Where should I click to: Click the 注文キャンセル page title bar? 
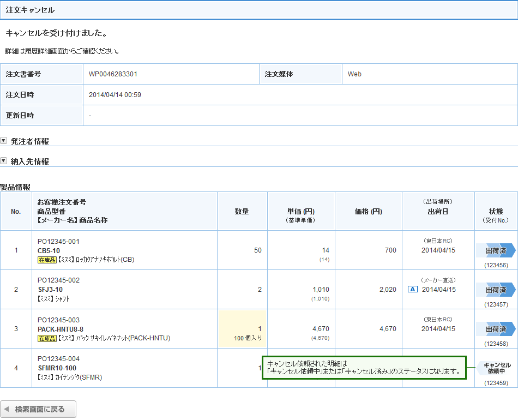click(x=259, y=10)
